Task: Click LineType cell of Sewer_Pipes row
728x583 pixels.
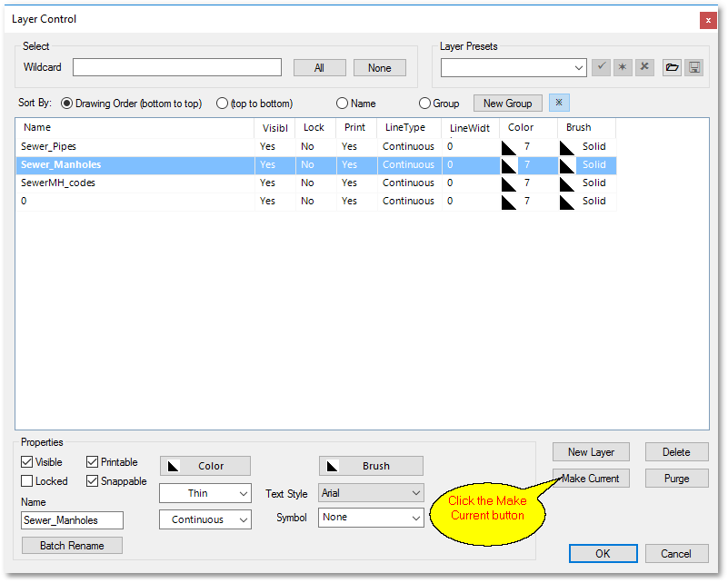Action: point(409,146)
